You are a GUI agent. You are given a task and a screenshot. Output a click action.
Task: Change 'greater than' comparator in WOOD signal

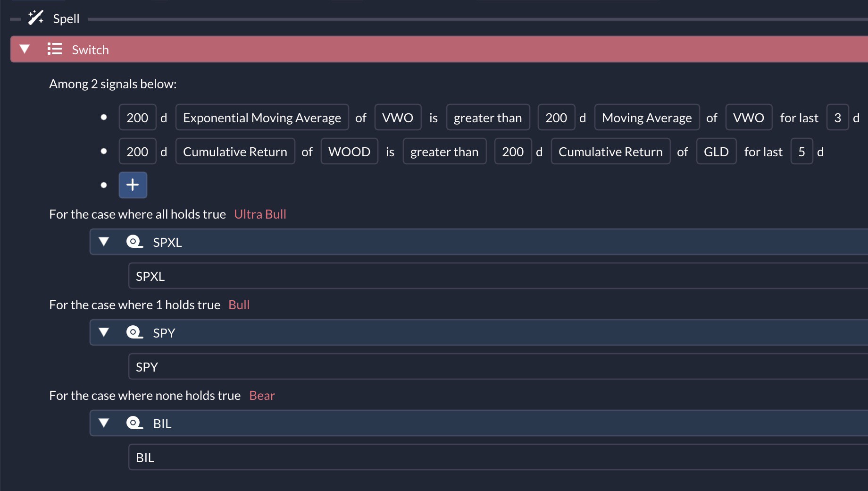click(x=444, y=151)
